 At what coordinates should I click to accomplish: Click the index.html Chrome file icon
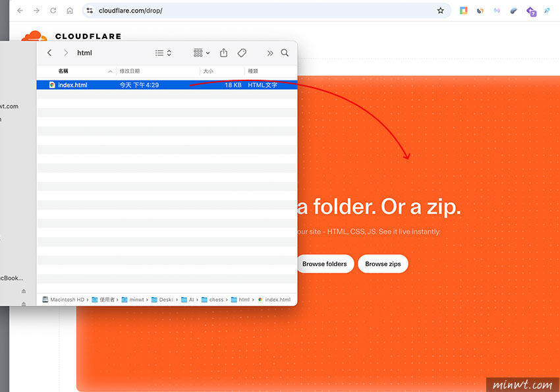pos(52,85)
